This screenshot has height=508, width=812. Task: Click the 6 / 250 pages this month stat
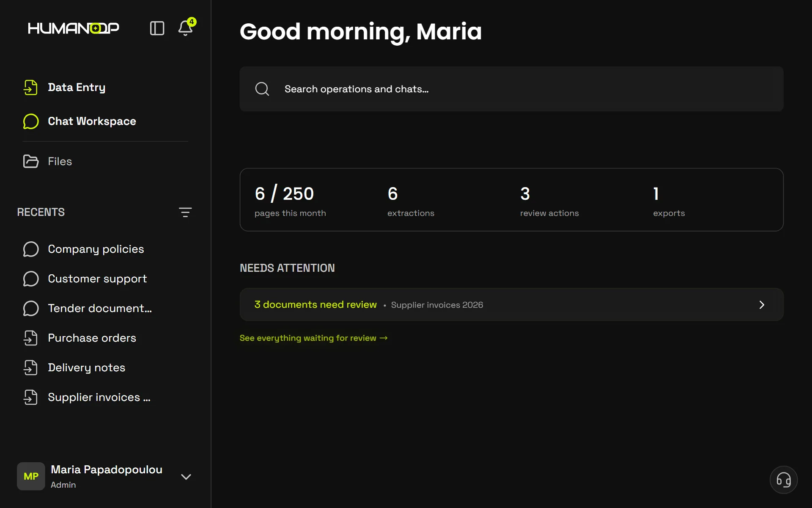[290, 201]
